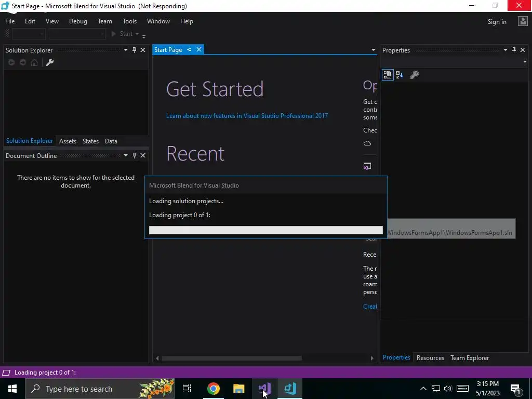Close the Solution Explorer panel
Screen dimensions: 532x399
(x=143, y=50)
